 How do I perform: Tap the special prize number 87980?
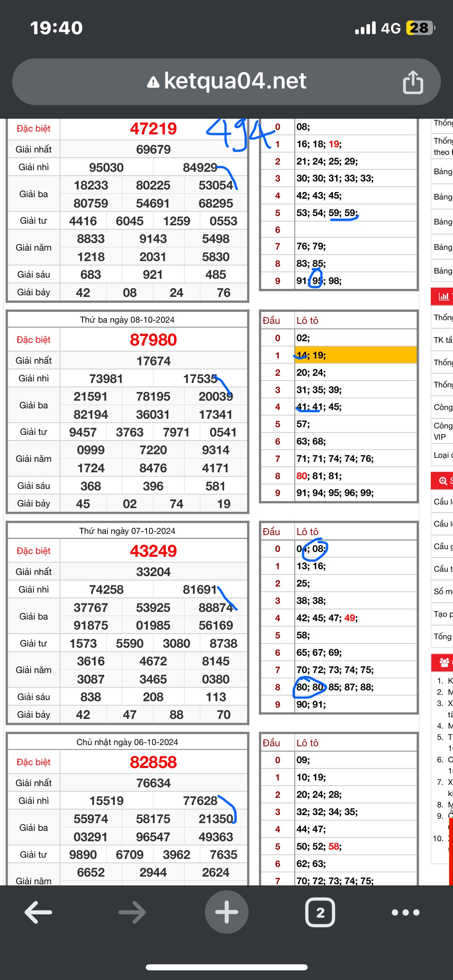pos(153,340)
